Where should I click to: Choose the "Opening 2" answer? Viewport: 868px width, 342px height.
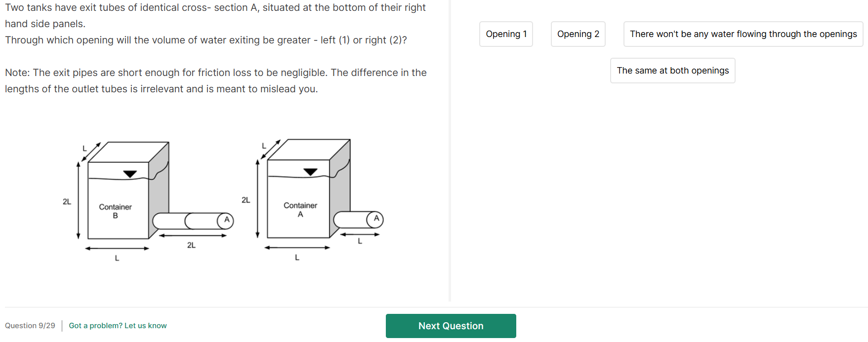pyautogui.click(x=578, y=34)
